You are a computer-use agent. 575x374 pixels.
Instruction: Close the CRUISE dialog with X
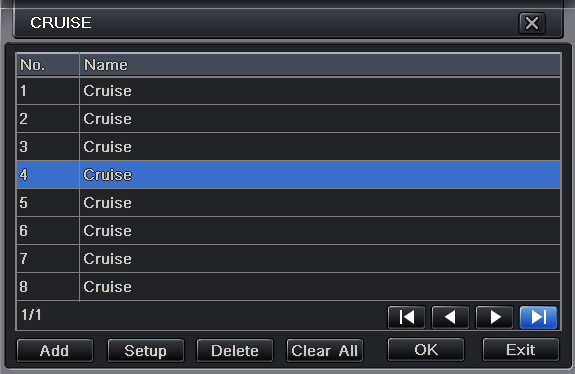click(x=532, y=23)
